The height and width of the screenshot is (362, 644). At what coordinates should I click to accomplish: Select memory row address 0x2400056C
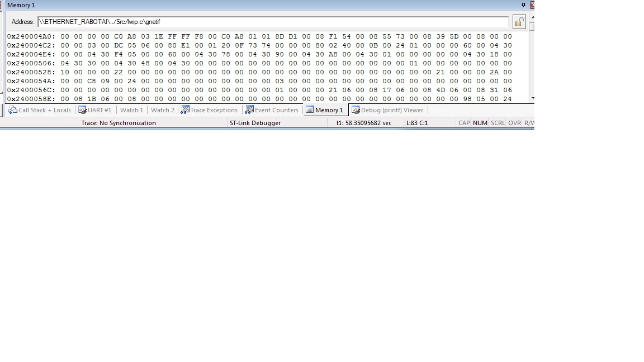coord(31,90)
